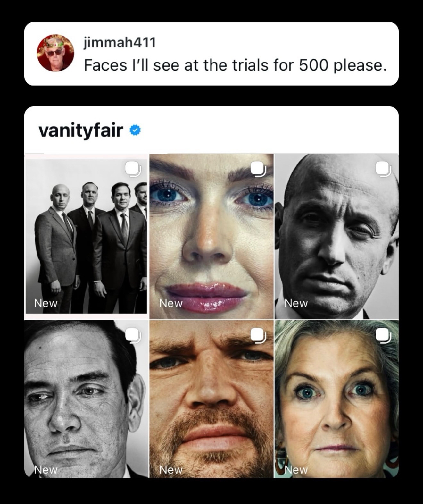
Task: Click carousel icon on dark-haired man close-up
Action: [x=133, y=335]
